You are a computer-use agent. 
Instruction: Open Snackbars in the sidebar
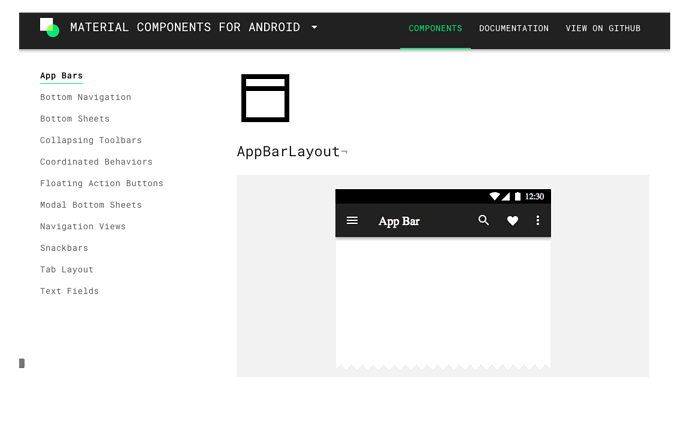click(x=64, y=248)
